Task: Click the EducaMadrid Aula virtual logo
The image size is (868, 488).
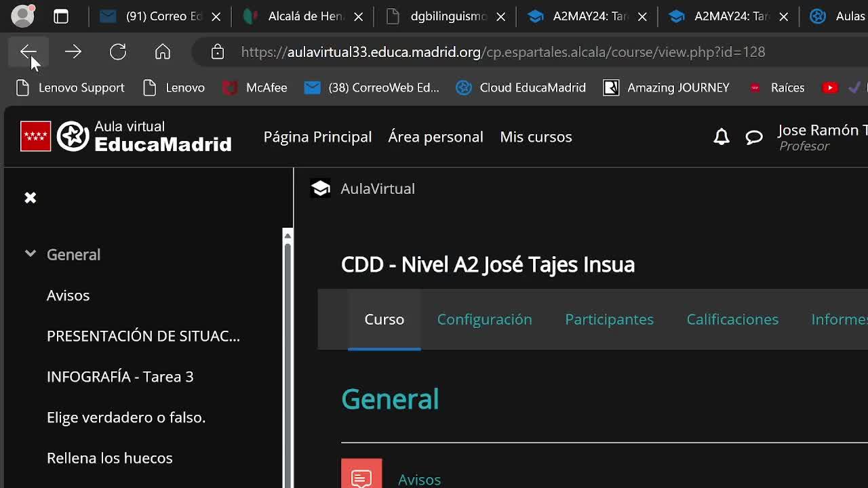Action: point(127,136)
